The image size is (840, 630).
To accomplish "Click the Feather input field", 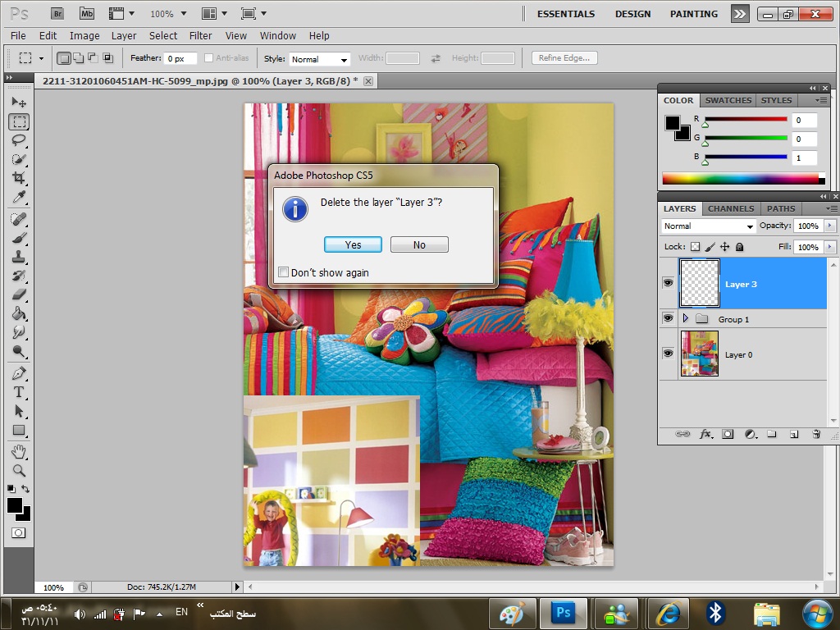I will pyautogui.click(x=180, y=59).
